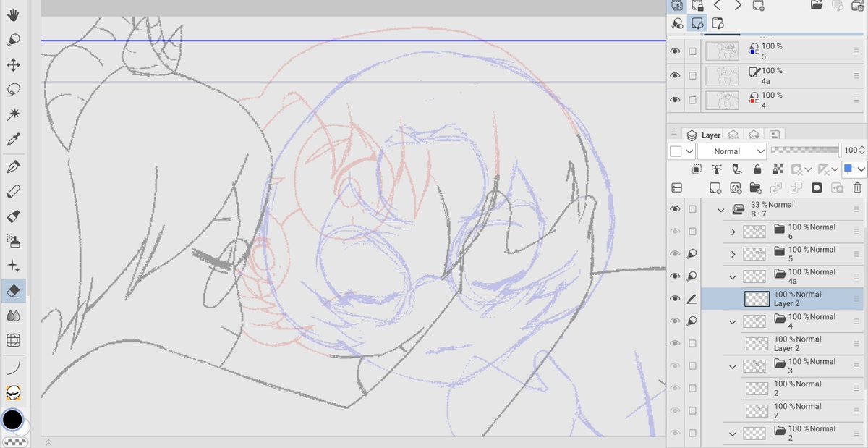Hide the 33% Normal animation folder

pos(676,209)
